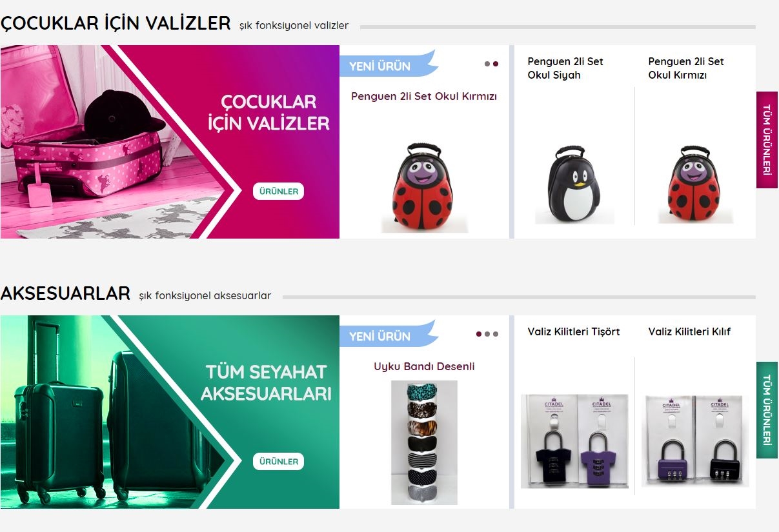This screenshot has height=532, width=779.
Task: Click the Valiz Kilitleri Tişört product title
Action: tap(574, 332)
